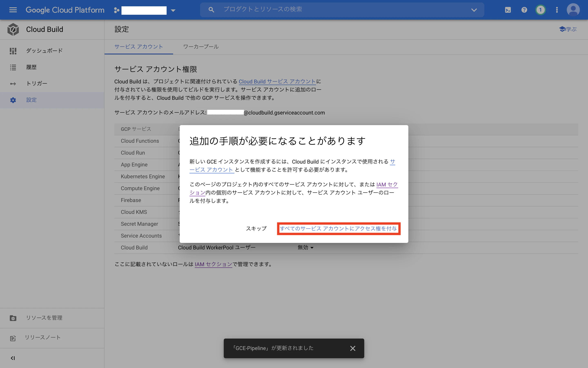Screen dimensions: 588x368
Task: Switch to the ワーカープール tab
Action: [x=201, y=47]
